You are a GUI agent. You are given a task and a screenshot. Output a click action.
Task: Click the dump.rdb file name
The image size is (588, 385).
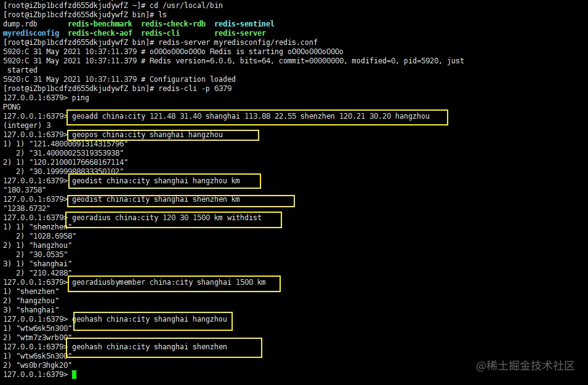20,23
